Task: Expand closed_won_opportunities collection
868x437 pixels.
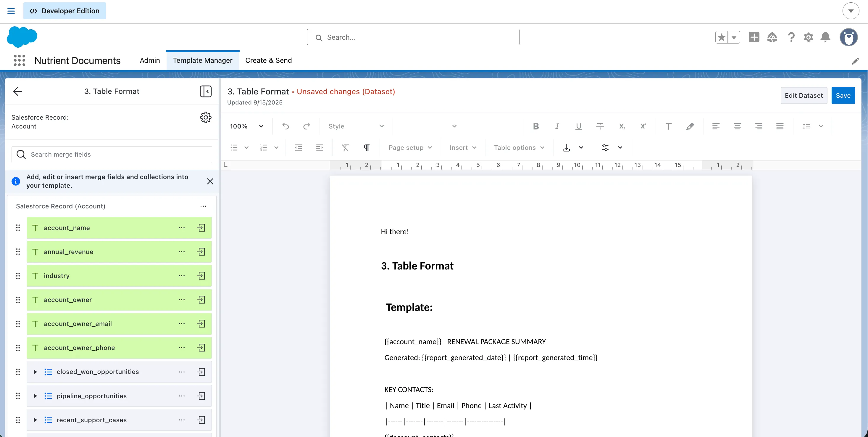Action: [35, 372]
